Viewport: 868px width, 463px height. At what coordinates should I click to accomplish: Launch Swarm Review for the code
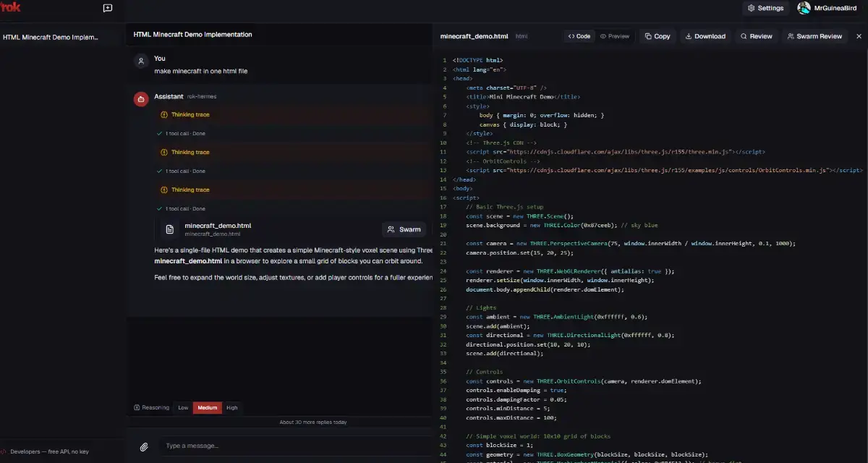[x=814, y=36]
